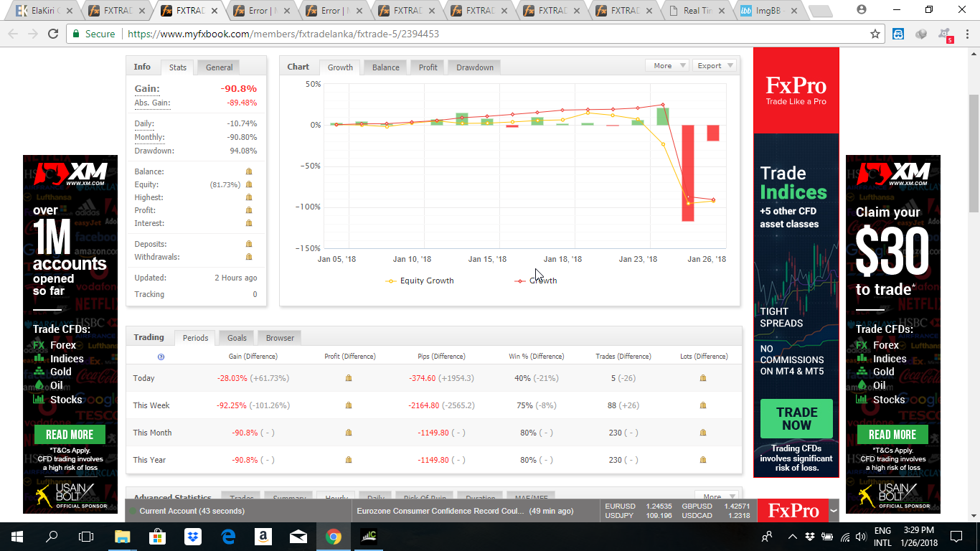Select the Stats tab in Info panel
The height and width of the screenshot is (551, 980).
(178, 67)
